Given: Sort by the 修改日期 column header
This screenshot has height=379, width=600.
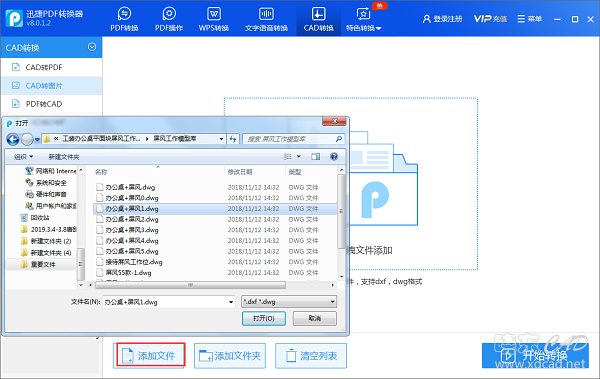Looking at the screenshot, I should coord(255,172).
